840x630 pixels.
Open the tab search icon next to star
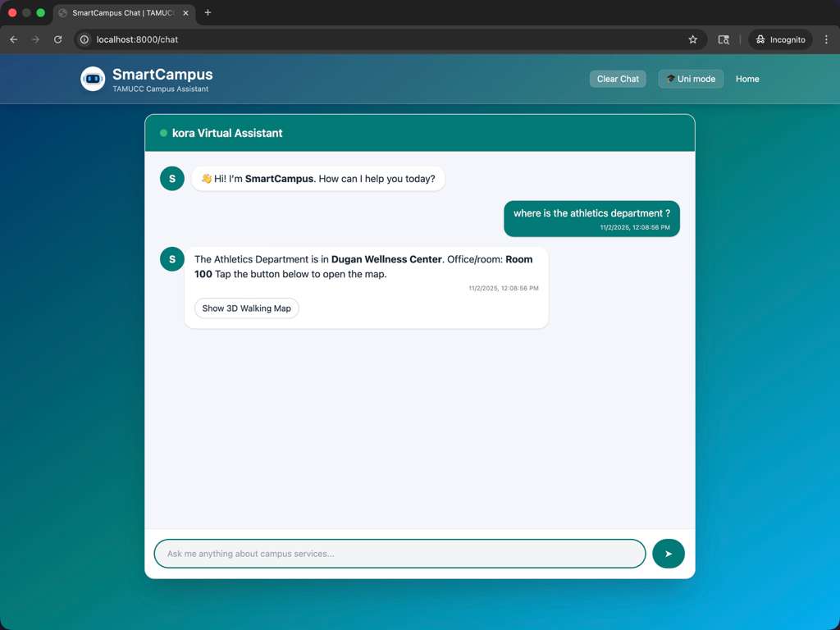(x=724, y=39)
